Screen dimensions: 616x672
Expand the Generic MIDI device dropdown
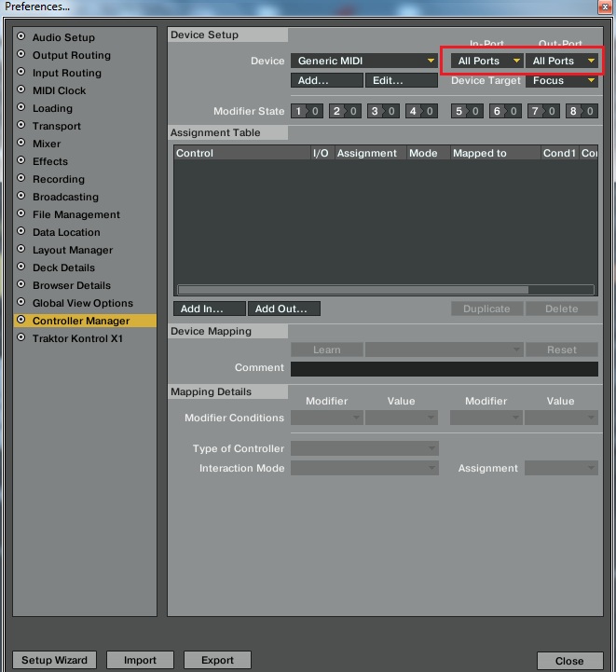point(364,61)
